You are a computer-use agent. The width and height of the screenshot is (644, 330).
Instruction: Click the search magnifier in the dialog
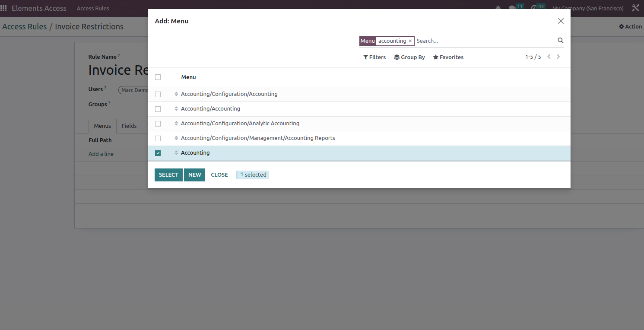click(x=560, y=41)
